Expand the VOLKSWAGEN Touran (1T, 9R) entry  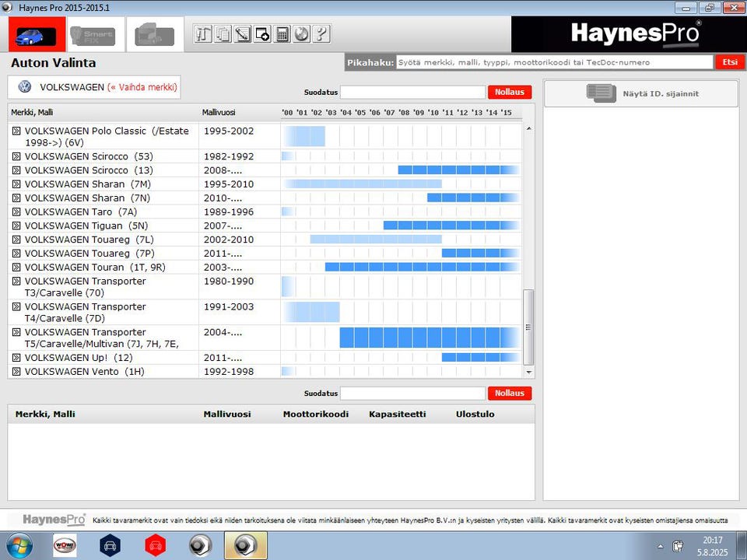[16, 267]
